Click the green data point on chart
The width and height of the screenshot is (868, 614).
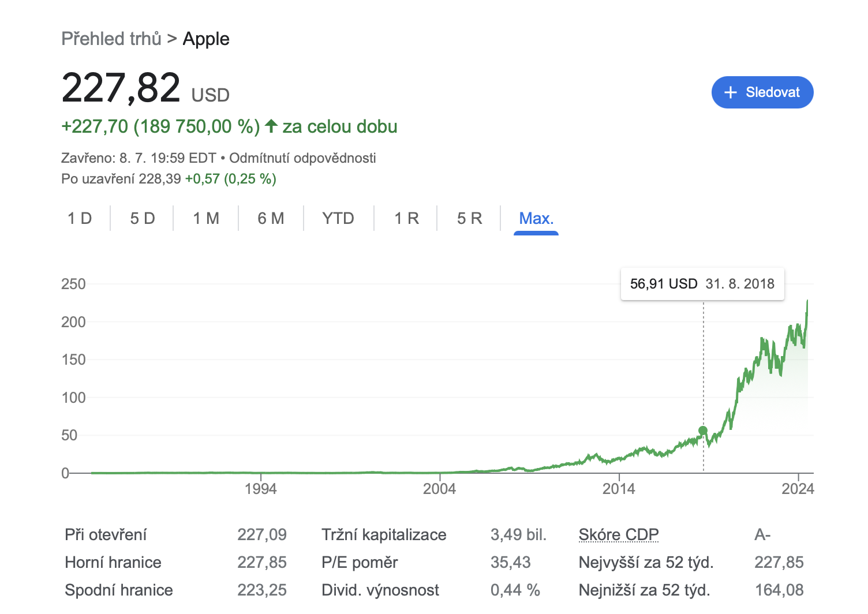[x=703, y=430]
